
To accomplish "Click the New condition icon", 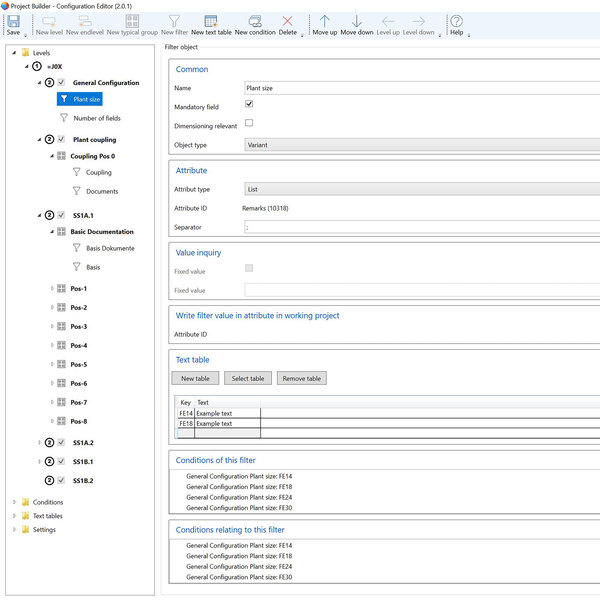I will pos(255,21).
